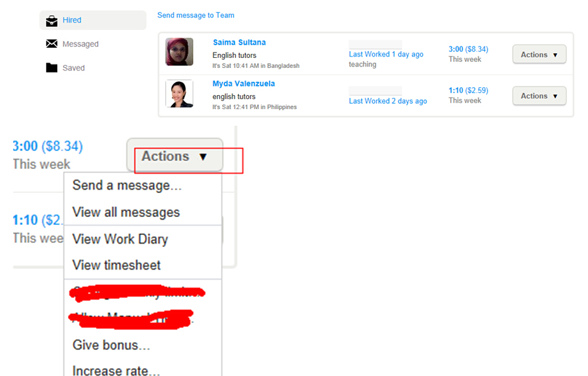This screenshot has height=376, width=588.
Task: Open Saima Sultana's profile name link
Action: [239, 43]
